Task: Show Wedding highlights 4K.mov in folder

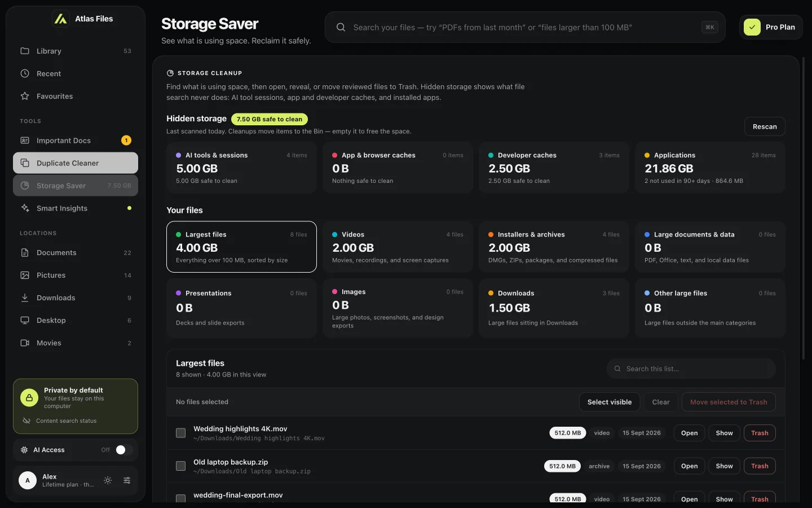Action: click(724, 433)
